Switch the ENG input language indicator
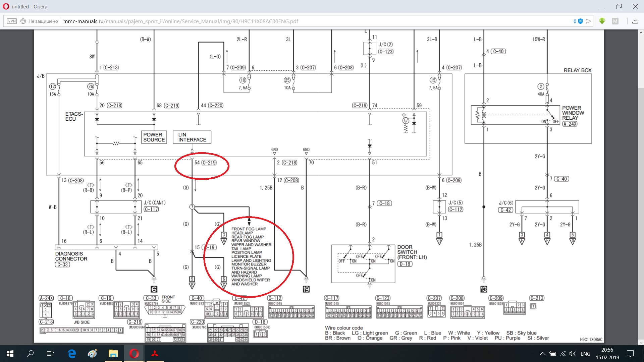644x362 pixels. (x=585, y=354)
